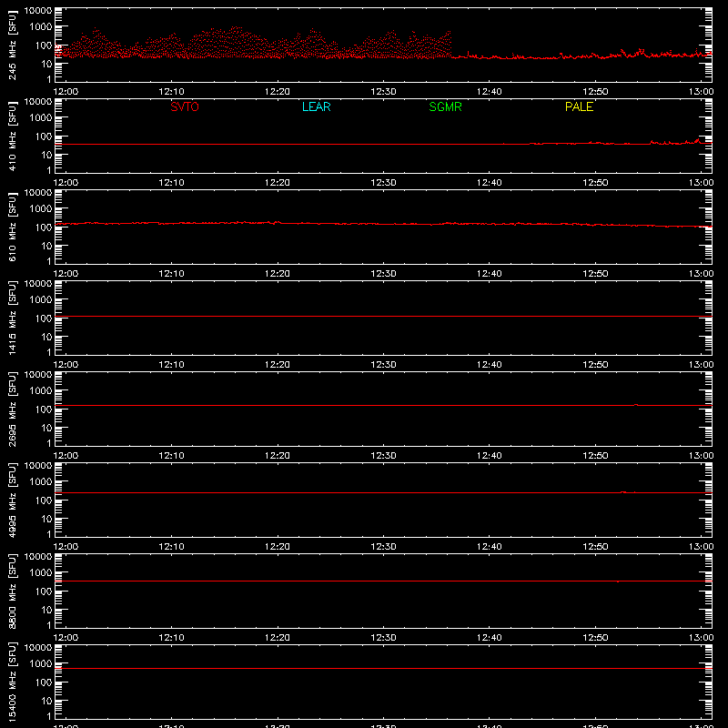Click 12:40 time label under 245 MHz plot
Screen dimensions: 728x728
pyautogui.click(x=490, y=92)
